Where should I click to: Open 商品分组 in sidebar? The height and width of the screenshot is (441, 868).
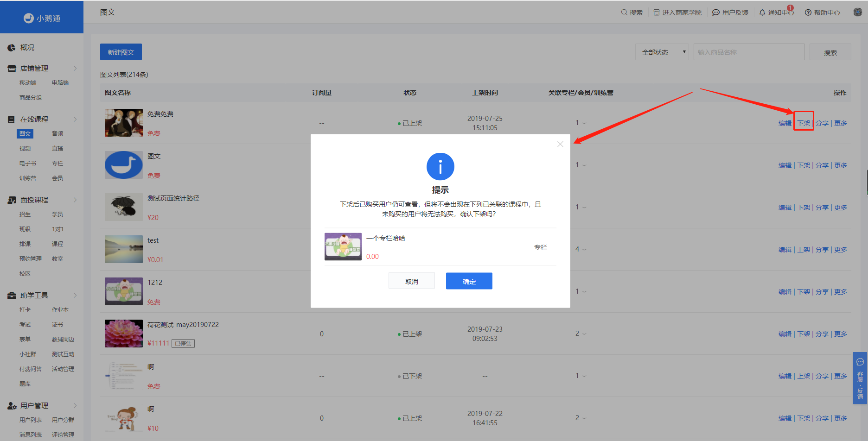click(x=31, y=98)
